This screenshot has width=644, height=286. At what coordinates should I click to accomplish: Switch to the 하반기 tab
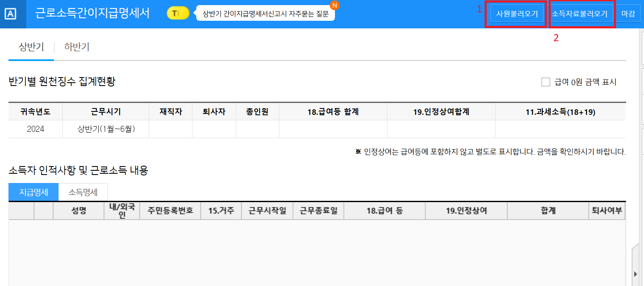[x=77, y=47]
